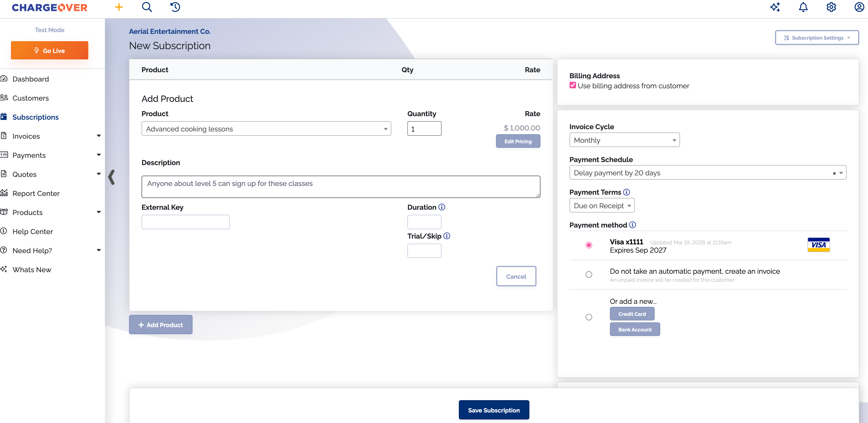Collapse sidebar with the left chevron
Viewport: 868px width, 423px height.
coord(111,177)
